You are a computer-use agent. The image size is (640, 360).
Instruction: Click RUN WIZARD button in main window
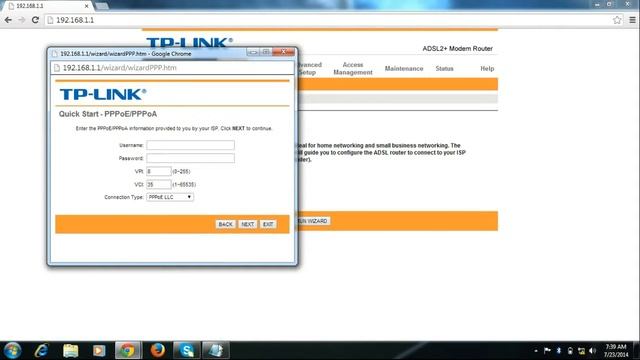click(313, 221)
